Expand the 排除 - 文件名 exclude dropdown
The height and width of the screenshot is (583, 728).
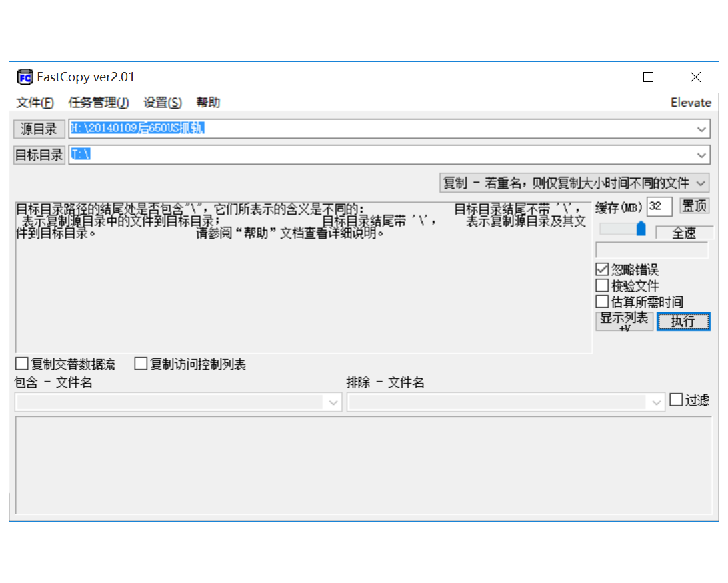[656, 402]
